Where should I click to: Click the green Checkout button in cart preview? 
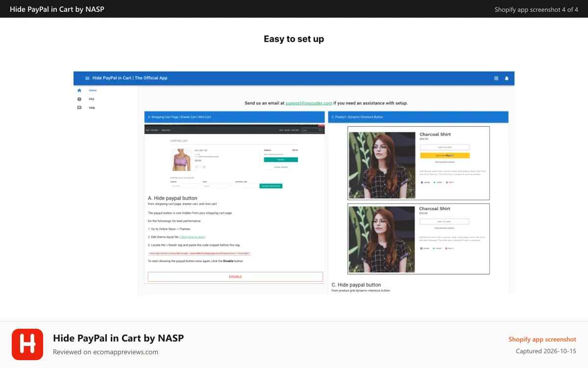[281, 159]
